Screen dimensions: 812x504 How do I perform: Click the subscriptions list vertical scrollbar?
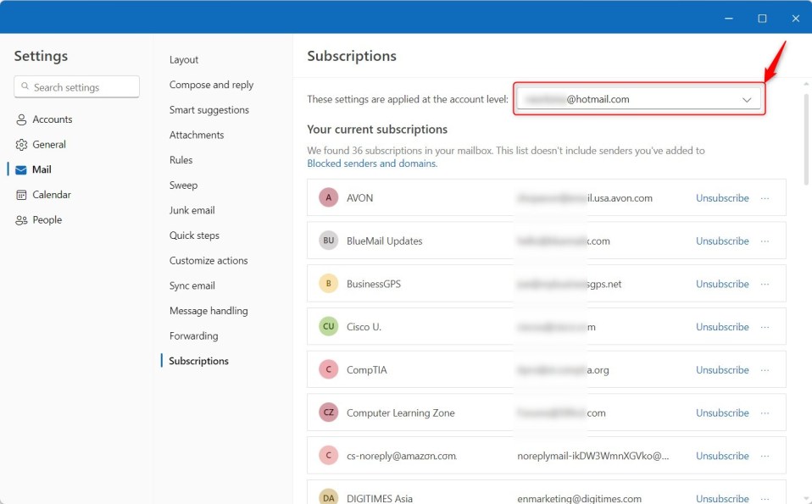click(x=806, y=139)
